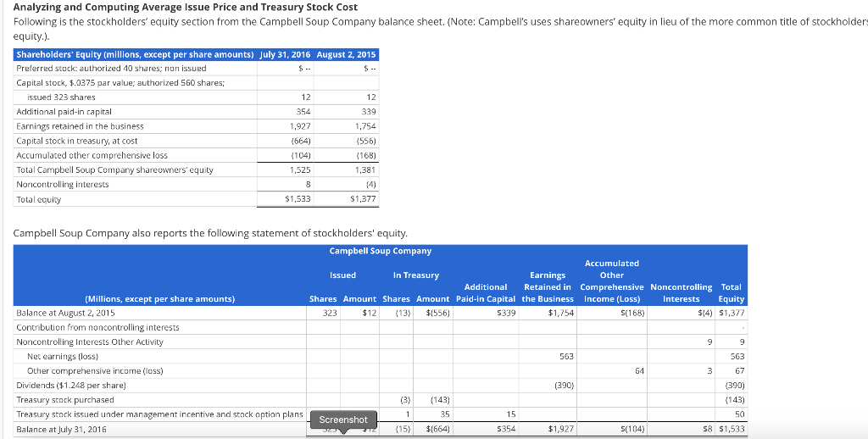868x439 pixels.
Task: Click the 'Total equity' row label
Action: point(39,199)
